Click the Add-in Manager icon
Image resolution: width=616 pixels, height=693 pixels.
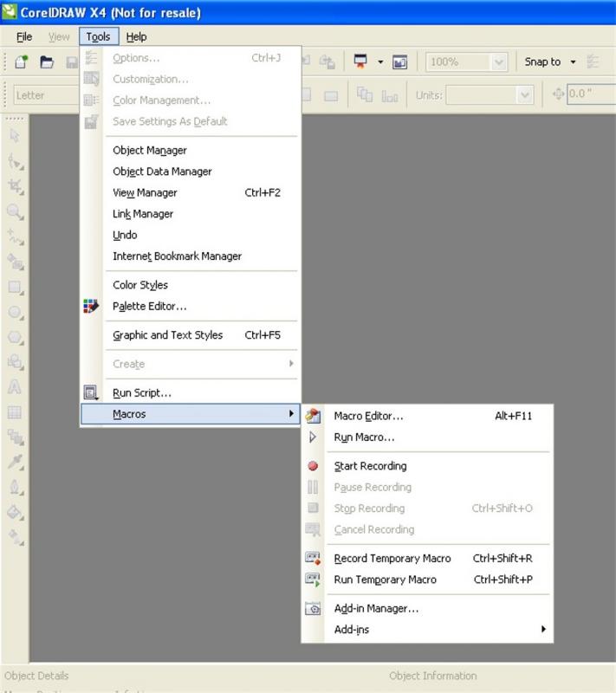point(313,609)
